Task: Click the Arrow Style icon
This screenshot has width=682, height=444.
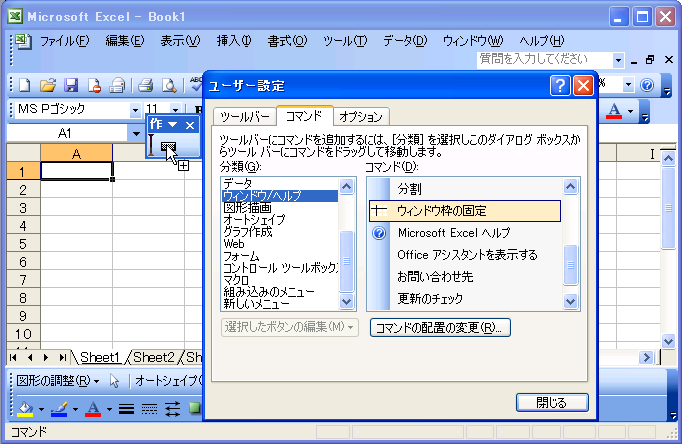Action: [172, 408]
